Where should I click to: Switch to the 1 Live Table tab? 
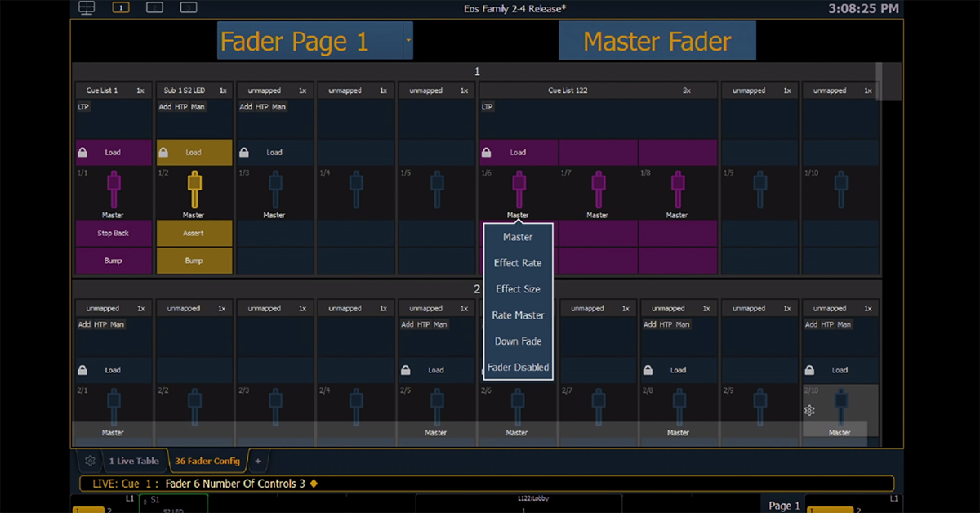tap(134, 461)
